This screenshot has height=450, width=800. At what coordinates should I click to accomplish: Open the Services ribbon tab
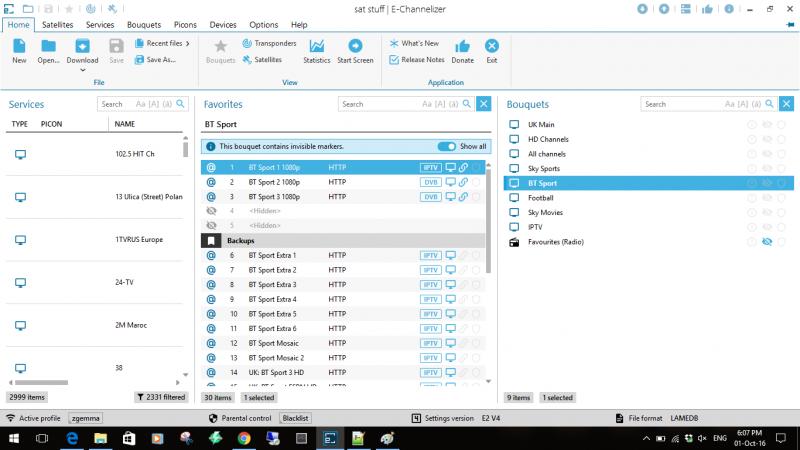coord(100,24)
